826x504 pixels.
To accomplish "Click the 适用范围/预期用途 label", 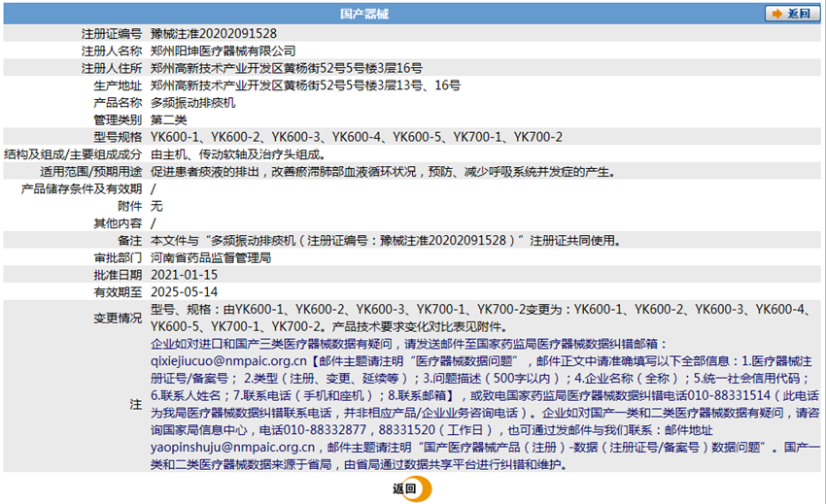I will pos(91,172).
